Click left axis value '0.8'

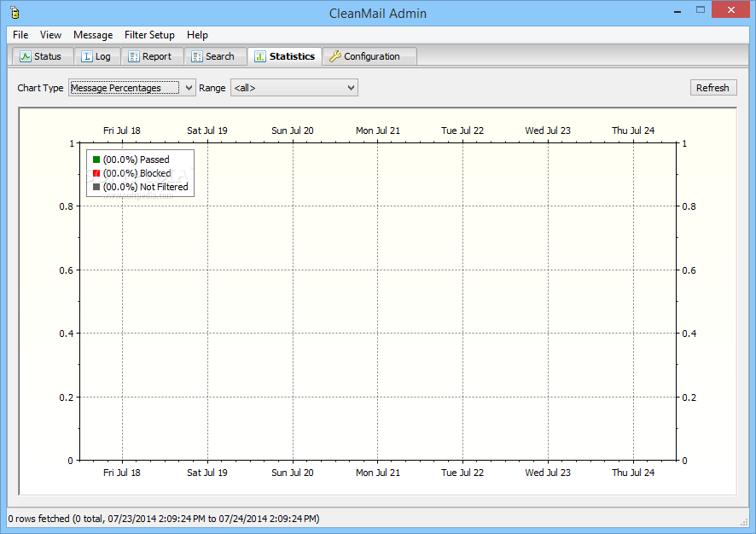tap(66, 206)
